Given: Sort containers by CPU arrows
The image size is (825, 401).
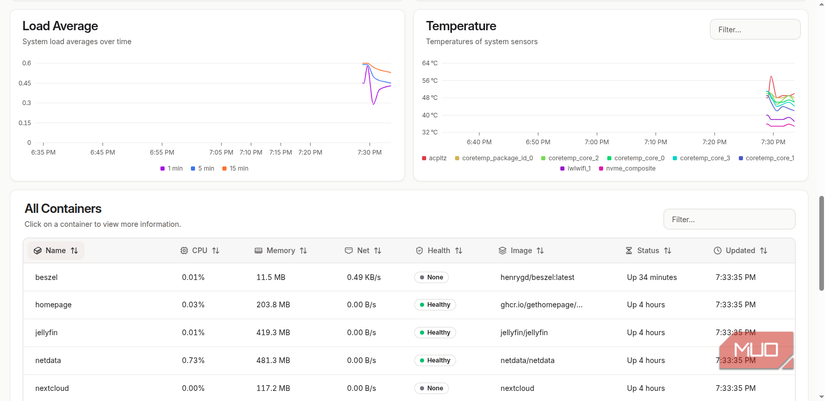Looking at the screenshot, I should [216, 250].
